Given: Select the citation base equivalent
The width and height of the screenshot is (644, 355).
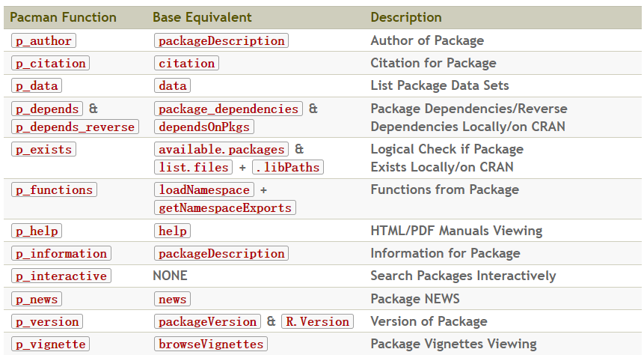Looking at the screenshot, I should coord(186,63).
